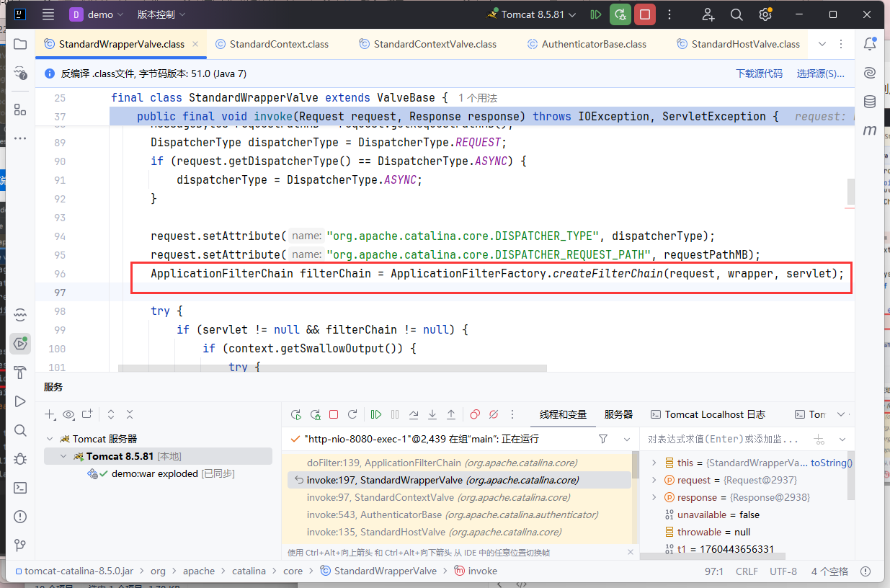Open the View Breakpoints icon
Viewport: 890px width, 588px height.
475,414
